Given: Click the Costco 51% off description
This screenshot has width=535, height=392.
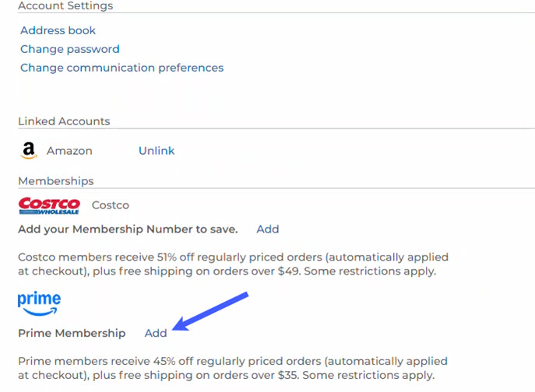Looking at the screenshot, I should point(233,257).
